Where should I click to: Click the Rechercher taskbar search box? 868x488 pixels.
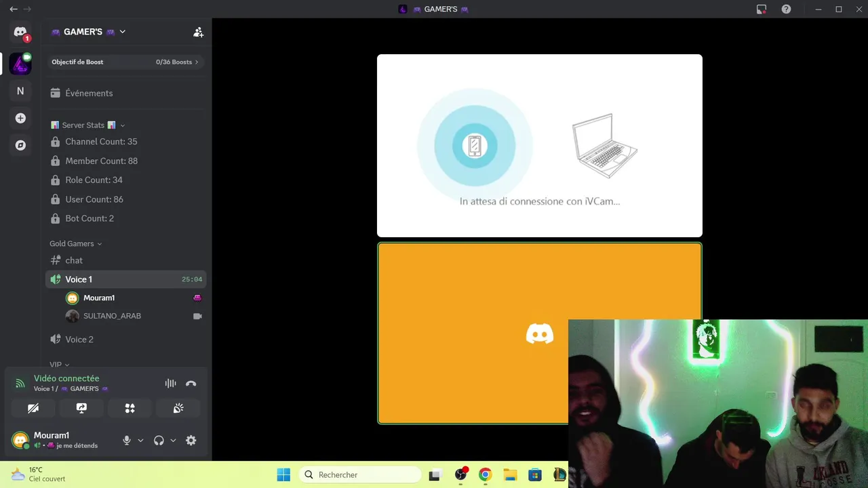(360, 474)
